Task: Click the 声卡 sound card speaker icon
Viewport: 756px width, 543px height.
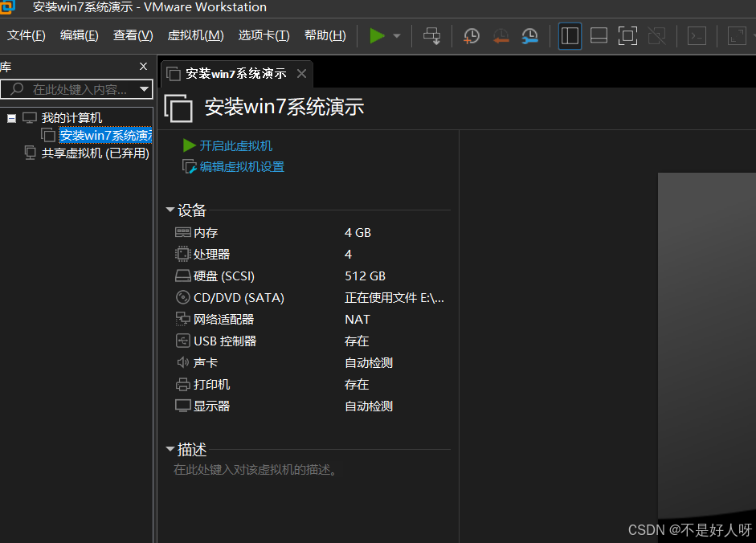Action: [182, 362]
